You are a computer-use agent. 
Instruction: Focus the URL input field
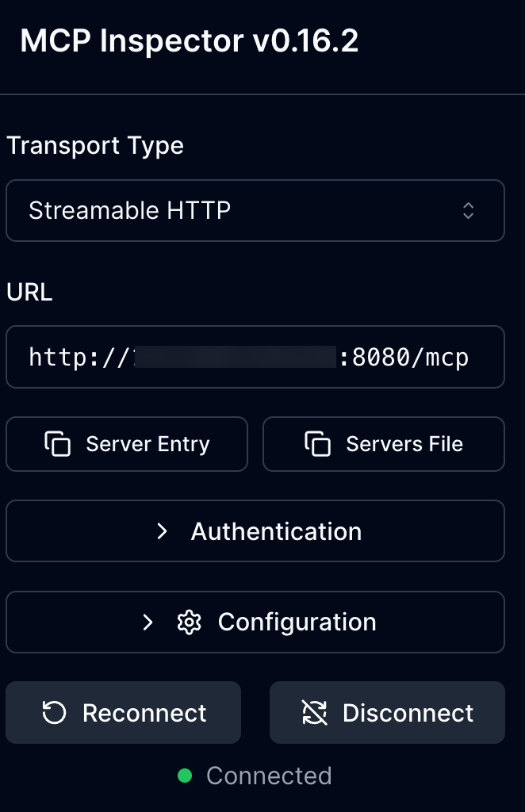pyautogui.click(x=255, y=357)
